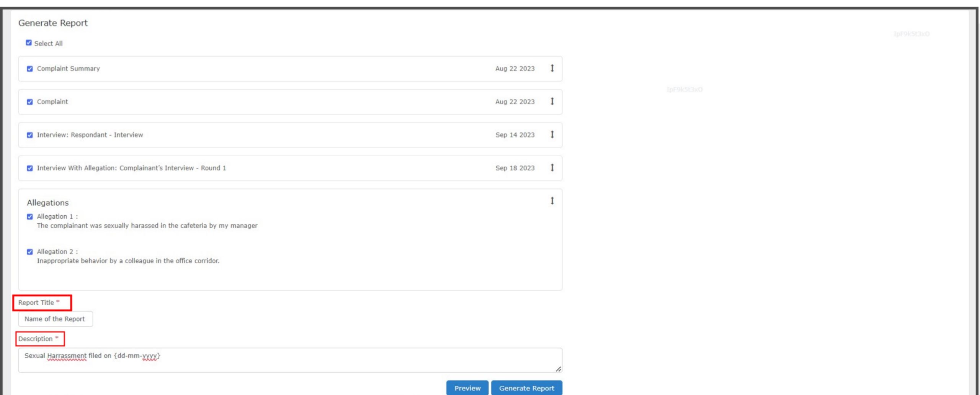Click into the Description text area
The image size is (980, 395).
290,360
